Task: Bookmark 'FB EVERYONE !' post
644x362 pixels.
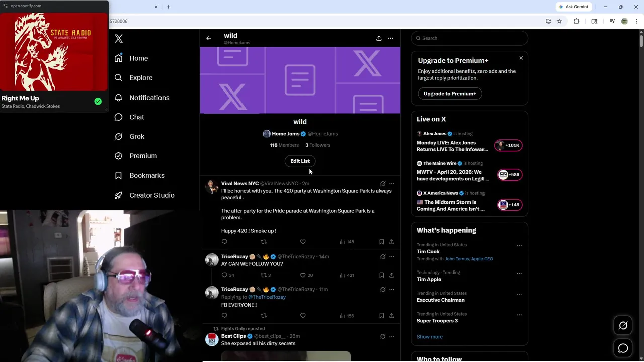Action: (x=382, y=316)
